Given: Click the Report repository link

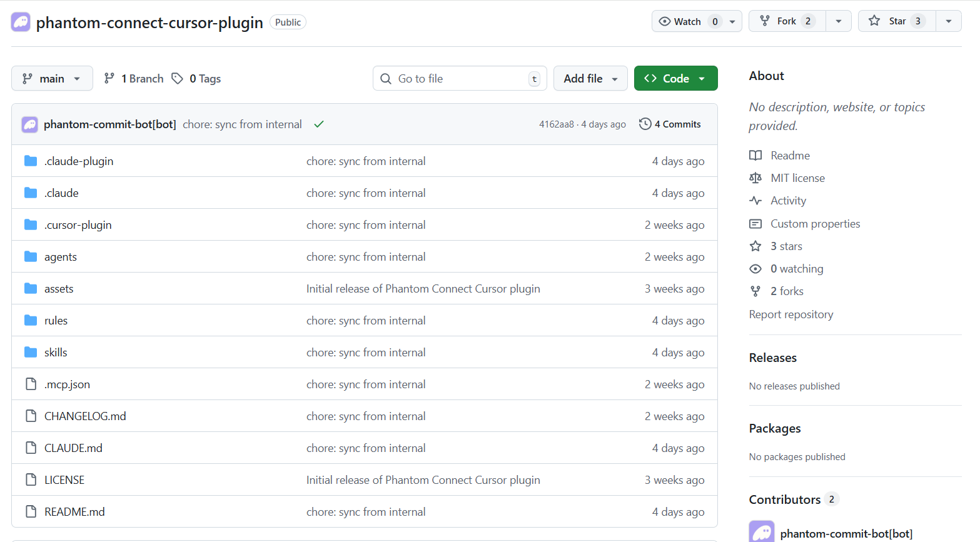Looking at the screenshot, I should coord(791,314).
